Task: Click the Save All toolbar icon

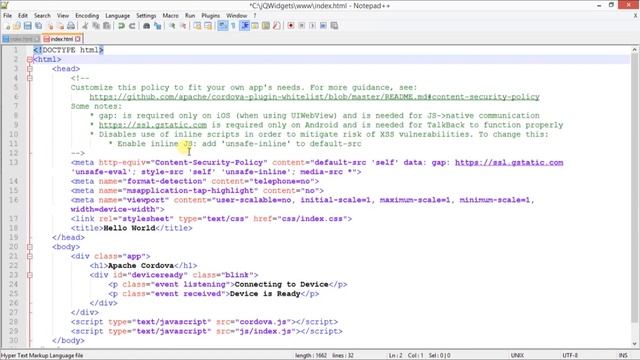Action: pos(38,26)
